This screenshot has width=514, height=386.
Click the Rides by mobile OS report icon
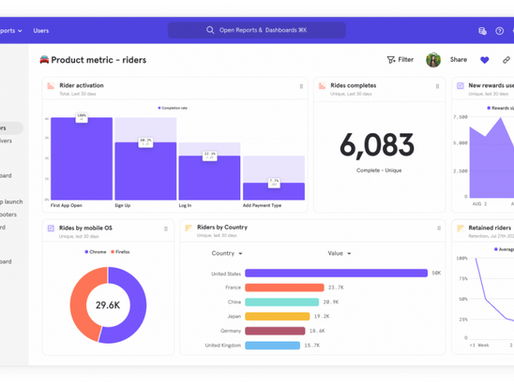point(51,228)
